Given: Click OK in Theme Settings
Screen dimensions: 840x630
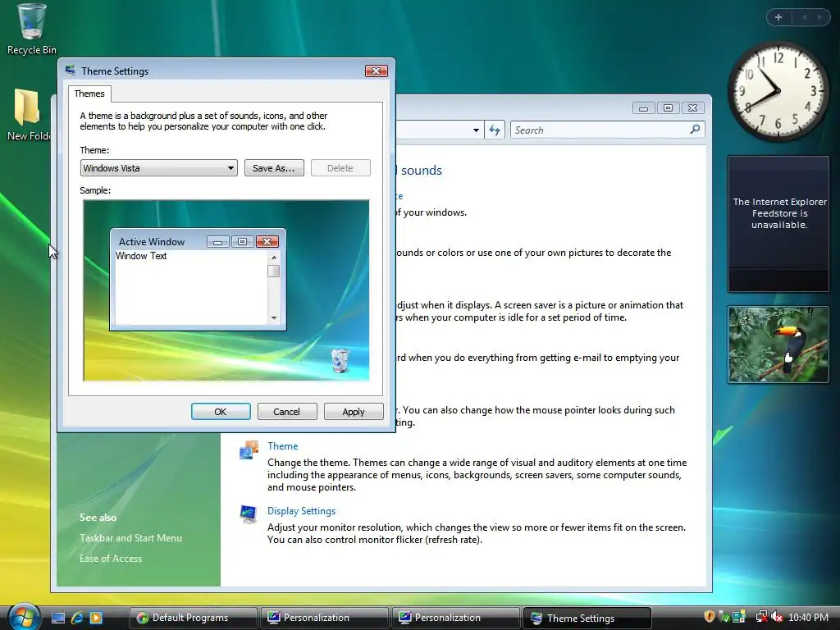Looking at the screenshot, I should coord(221,412).
